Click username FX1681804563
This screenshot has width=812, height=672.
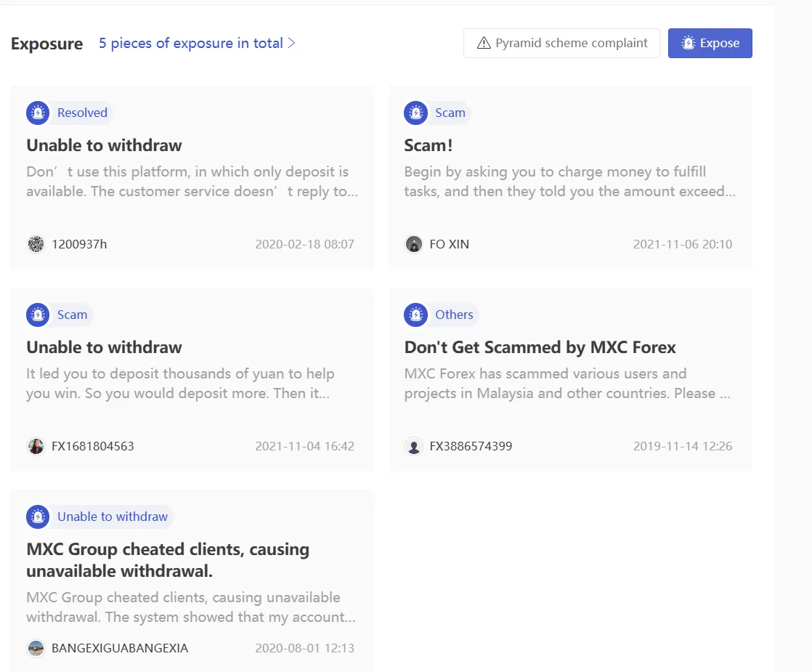[x=93, y=446]
